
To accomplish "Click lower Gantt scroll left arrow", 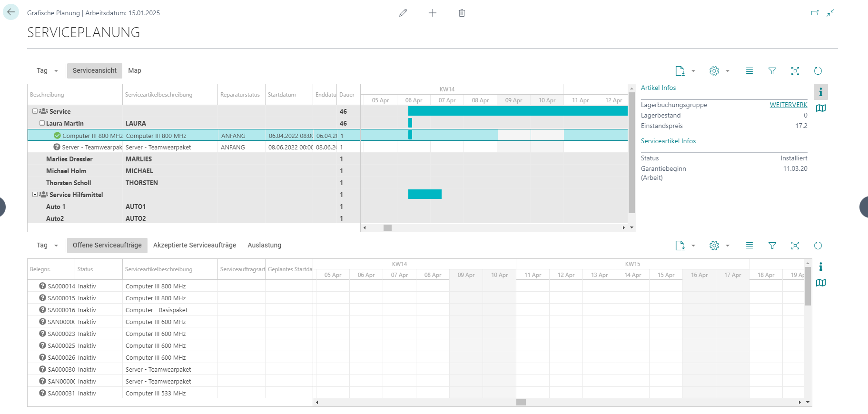I will tap(317, 402).
